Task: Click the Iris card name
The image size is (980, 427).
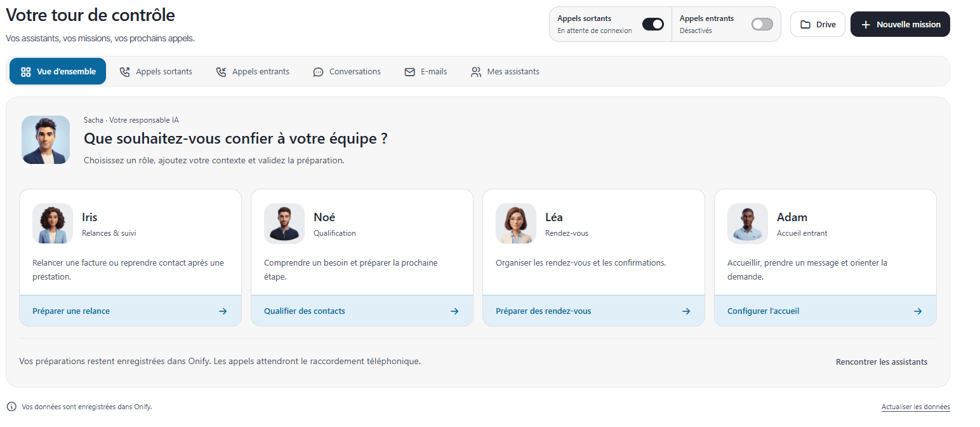Action: click(x=89, y=217)
